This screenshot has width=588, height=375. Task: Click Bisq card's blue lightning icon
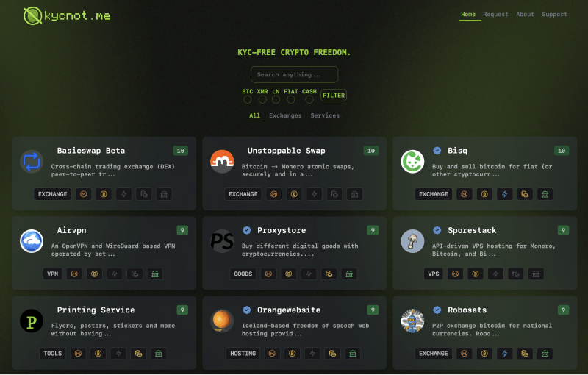click(505, 194)
